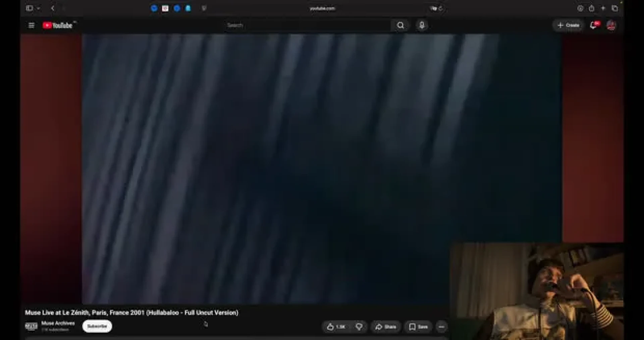The width and height of the screenshot is (644, 340).
Task: Open the Muse Archives channel name link
Action: (x=58, y=323)
